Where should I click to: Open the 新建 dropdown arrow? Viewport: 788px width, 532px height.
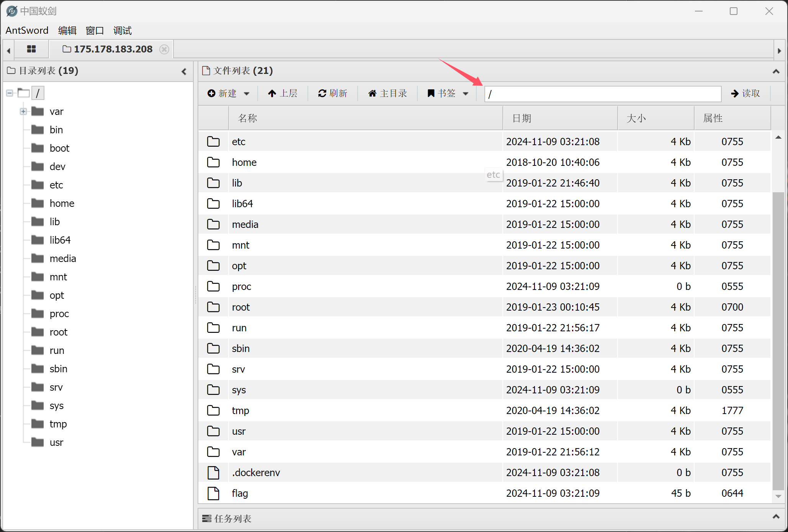[247, 93]
